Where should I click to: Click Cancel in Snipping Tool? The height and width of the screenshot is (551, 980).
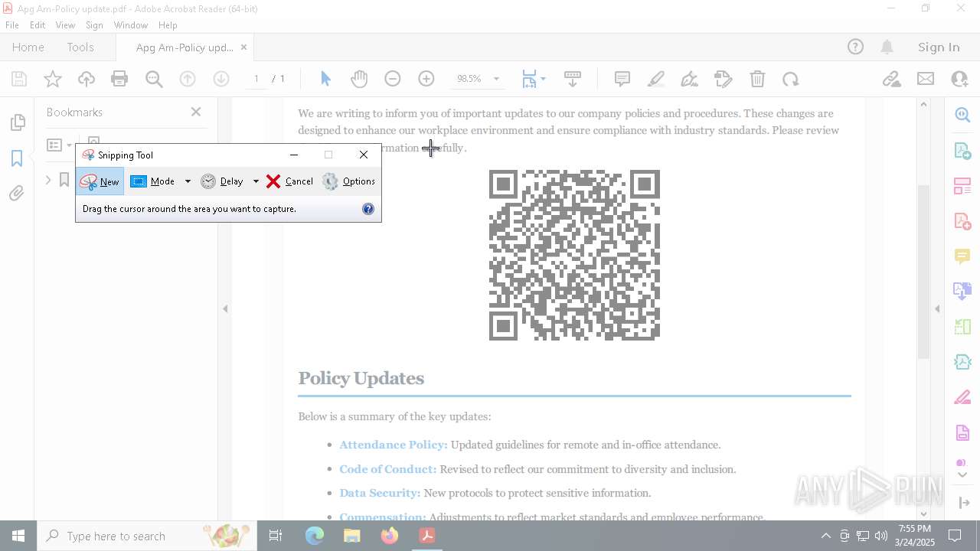click(x=289, y=181)
